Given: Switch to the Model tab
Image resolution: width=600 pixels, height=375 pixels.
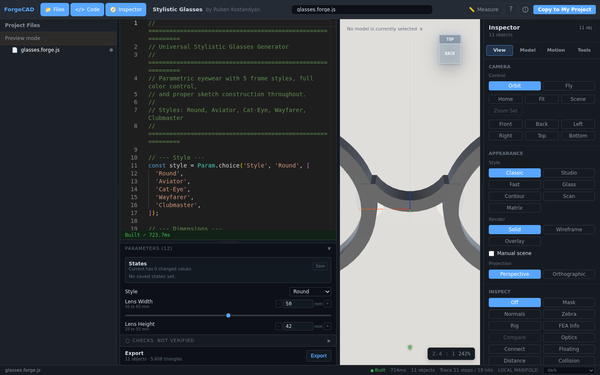Looking at the screenshot, I should pos(528,50).
